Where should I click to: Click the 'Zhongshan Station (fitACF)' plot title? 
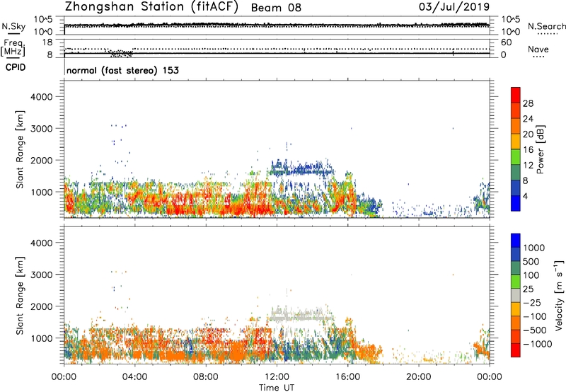pos(152,7)
